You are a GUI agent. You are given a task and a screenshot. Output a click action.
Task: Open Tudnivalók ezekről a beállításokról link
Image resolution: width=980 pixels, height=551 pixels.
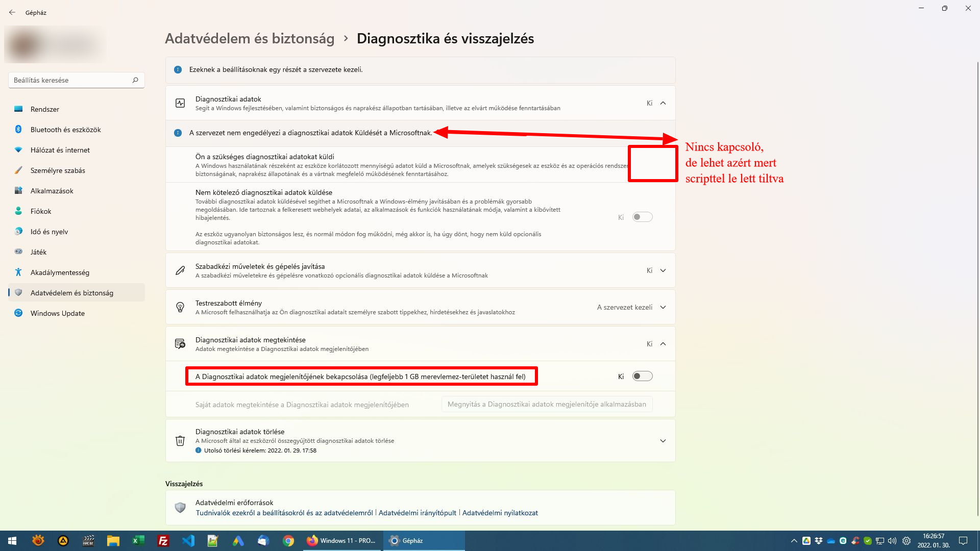pos(284,513)
